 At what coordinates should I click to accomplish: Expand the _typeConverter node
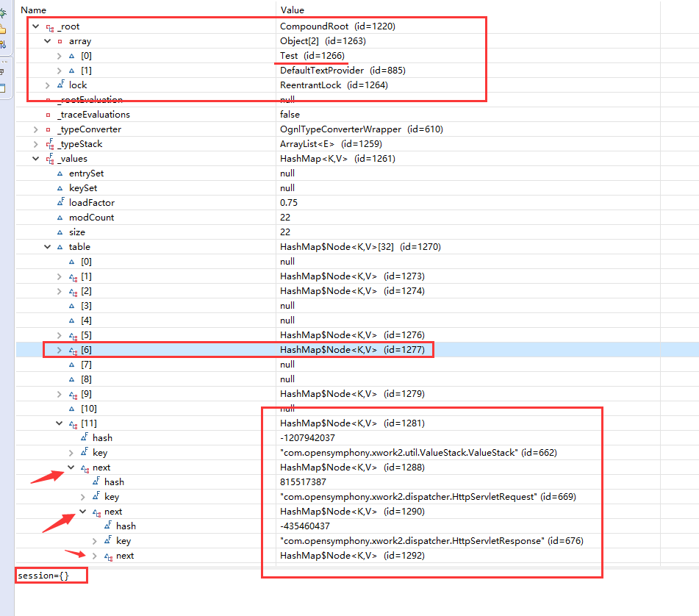point(36,129)
